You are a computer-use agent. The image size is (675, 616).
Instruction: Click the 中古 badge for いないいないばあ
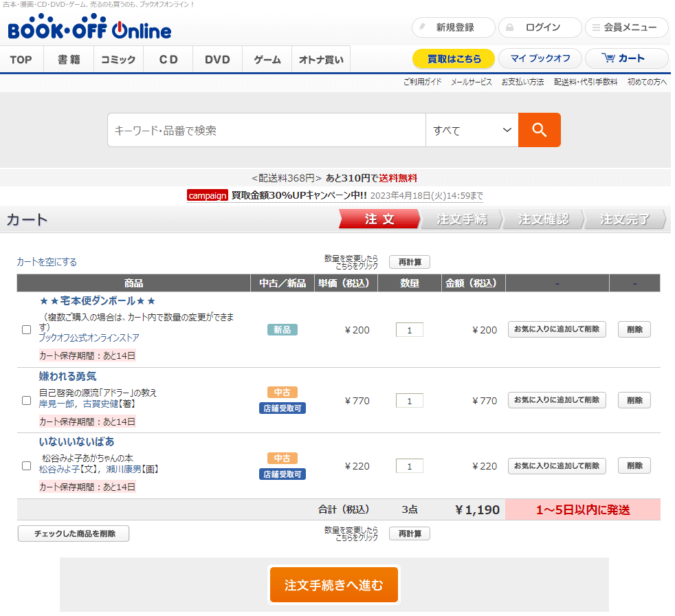(x=283, y=459)
